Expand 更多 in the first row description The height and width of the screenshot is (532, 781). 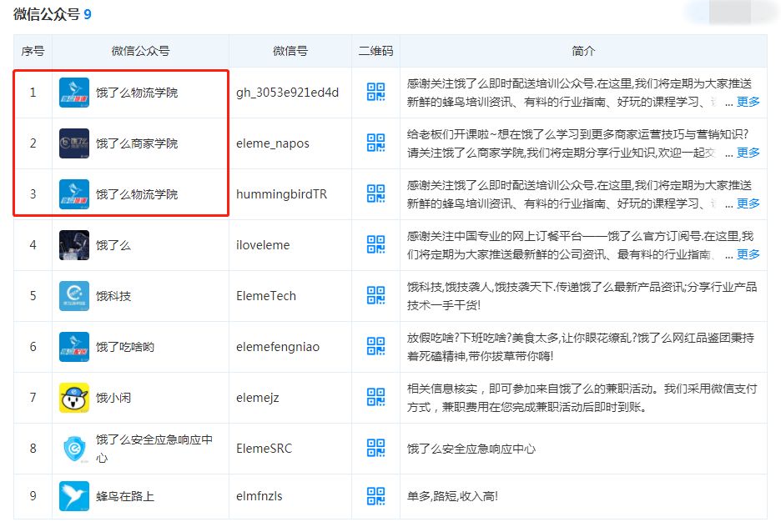748,102
